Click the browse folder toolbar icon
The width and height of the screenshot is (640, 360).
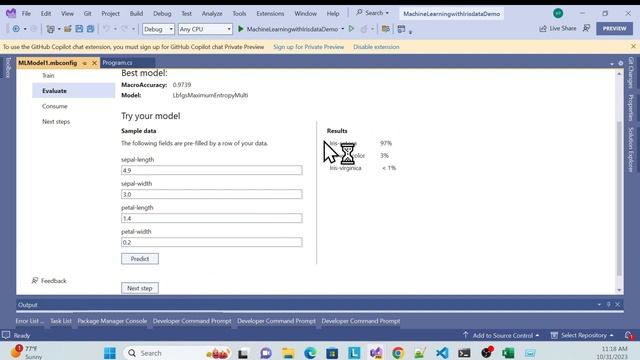pyautogui.click(x=385, y=29)
